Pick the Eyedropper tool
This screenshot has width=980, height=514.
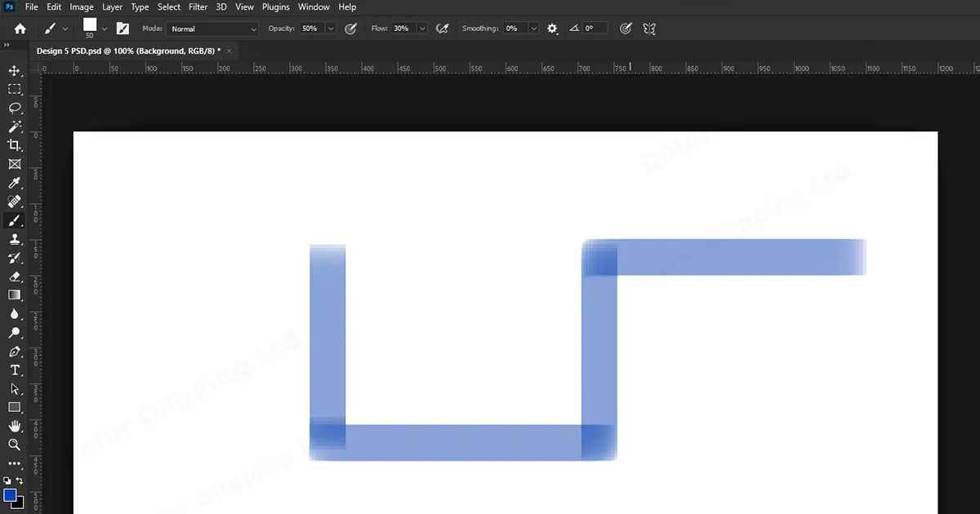pos(14,183)
